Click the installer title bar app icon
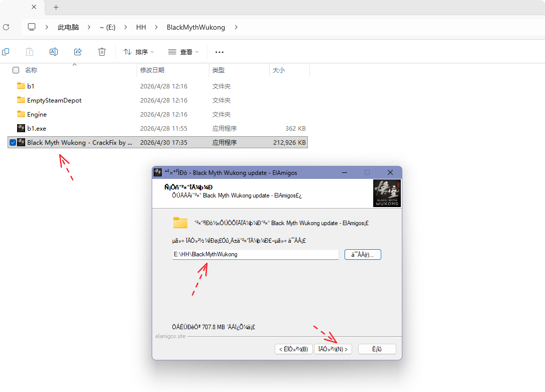Screen dimensions: 545x392 coord(158,172)
